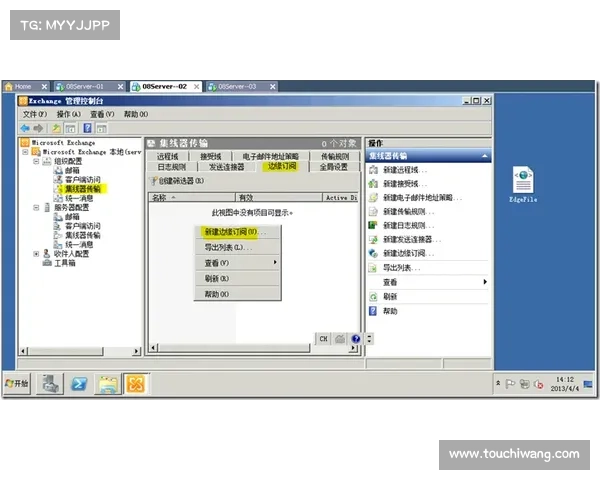
Task: Click the 新建边缘订阅 action icon
Action: point(373,253)
